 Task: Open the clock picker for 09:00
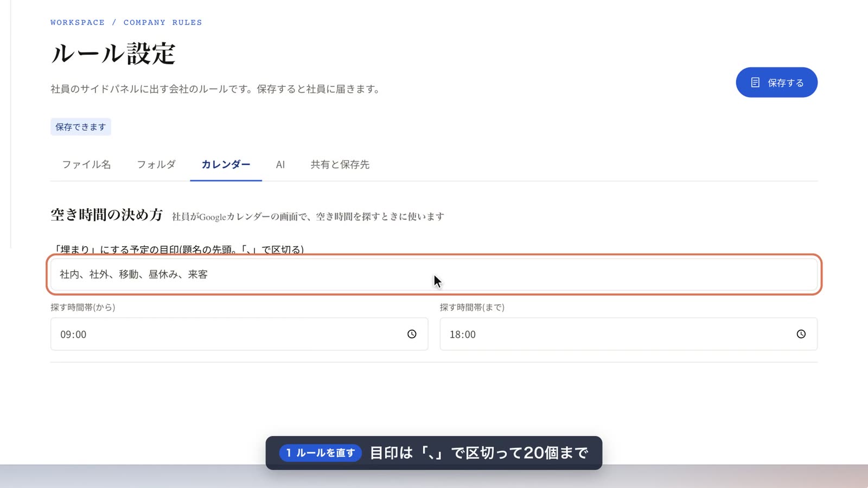[412, 334]
